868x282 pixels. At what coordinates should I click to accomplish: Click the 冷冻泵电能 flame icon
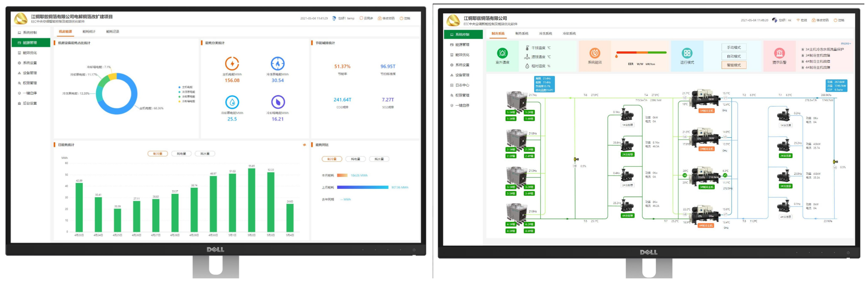(x=278, y=63)
